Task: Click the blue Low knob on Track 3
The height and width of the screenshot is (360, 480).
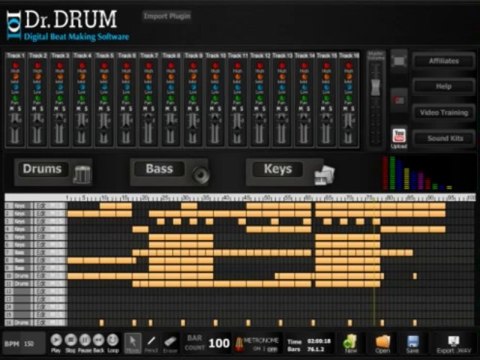Action: (59, 87)
